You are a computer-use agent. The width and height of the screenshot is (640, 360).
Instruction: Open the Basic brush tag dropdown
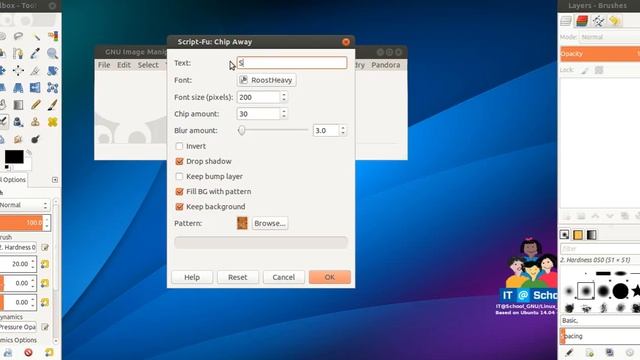tap(600, 320)
